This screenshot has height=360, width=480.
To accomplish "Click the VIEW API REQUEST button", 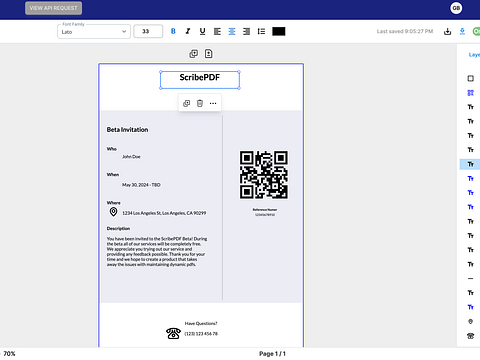I will click(x=53, y=8).
